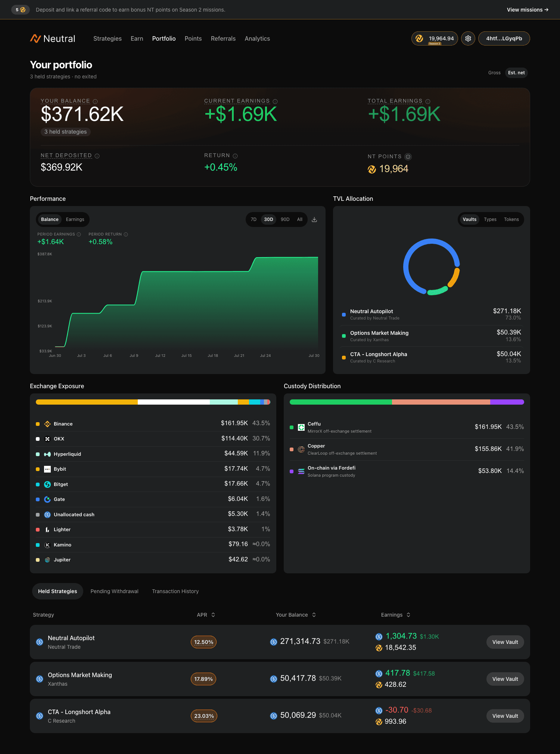The height and width of the screenshot is (754, 560).
Task: Click the Ceffu custody logo
Action: 301,427
